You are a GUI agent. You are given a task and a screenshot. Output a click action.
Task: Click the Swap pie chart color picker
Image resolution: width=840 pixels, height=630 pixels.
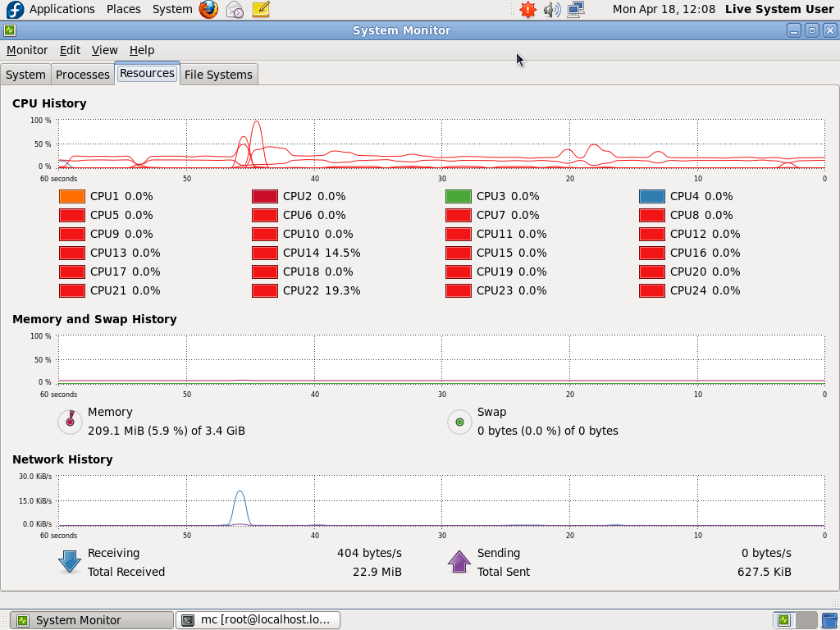coord(459,422)
